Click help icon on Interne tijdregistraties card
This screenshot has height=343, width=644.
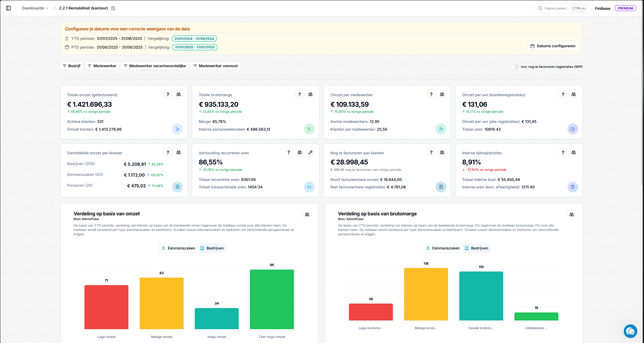563,153
